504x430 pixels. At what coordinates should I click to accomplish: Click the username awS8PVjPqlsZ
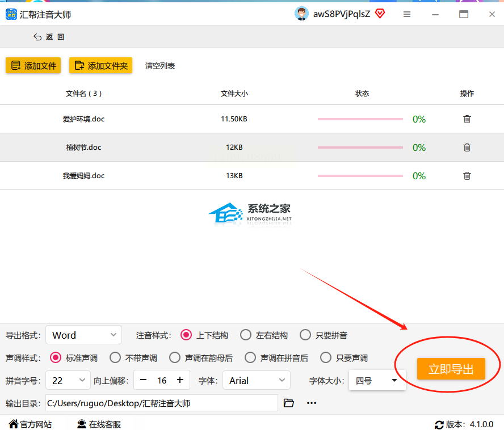(x=341, y=14)
